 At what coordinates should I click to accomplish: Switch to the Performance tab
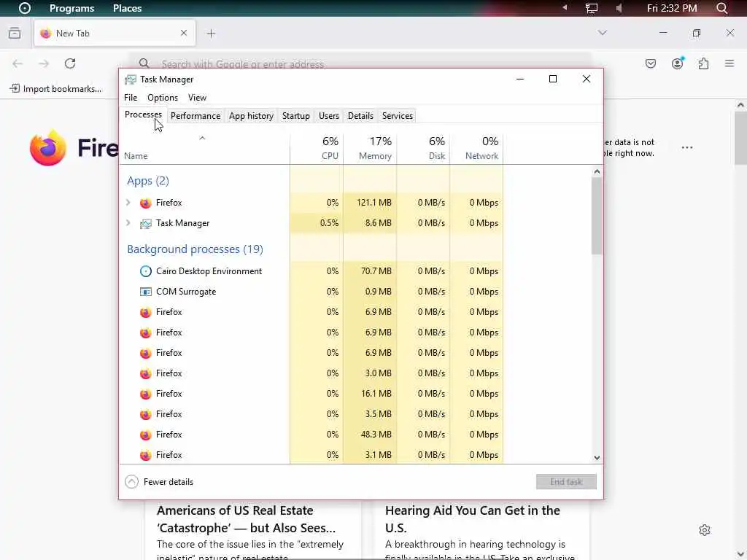(196, 116)
